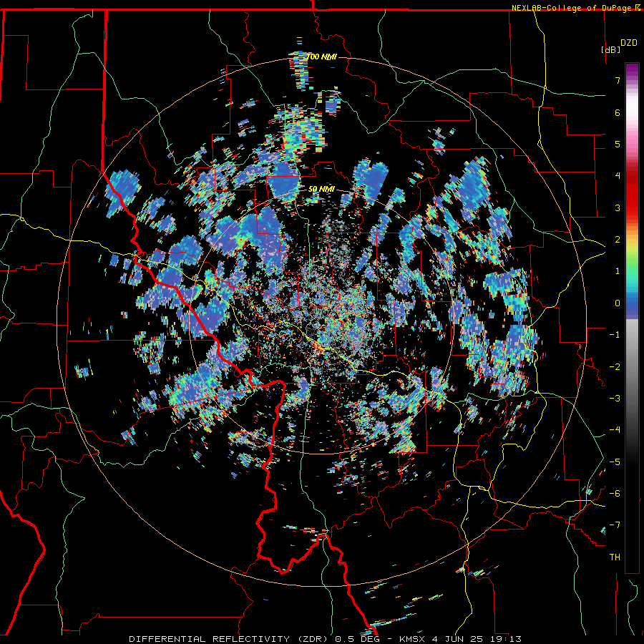Click the -6 value on color scale
The height and width of the screenshot is (644, 644).
click(615, 494)
